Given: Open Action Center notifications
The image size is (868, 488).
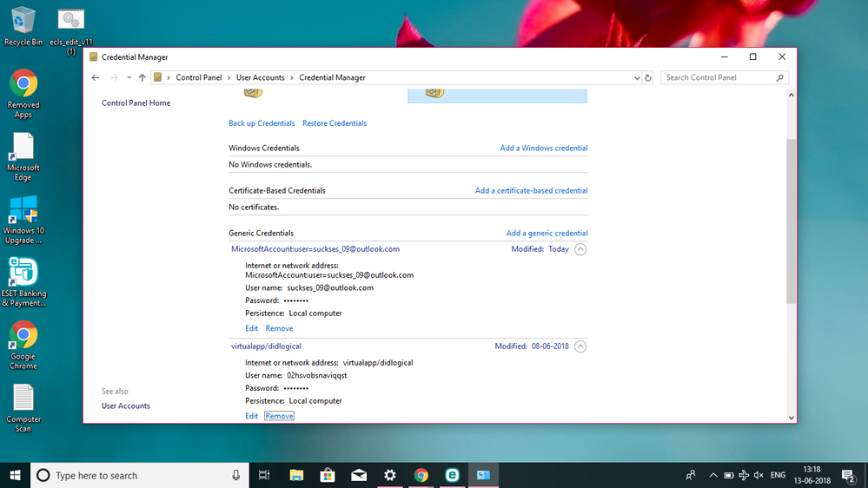Looking at the screenshot, I should (848, 475).
